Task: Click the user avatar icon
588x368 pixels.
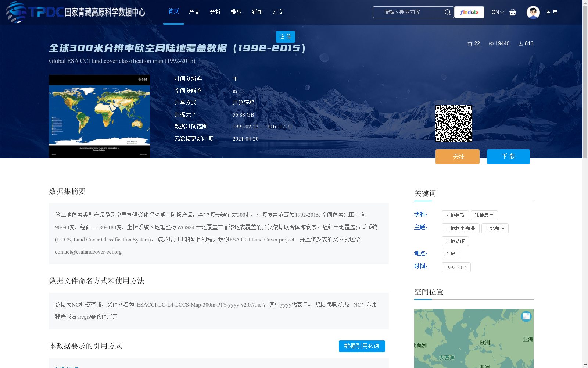Action: click(x=533, y=12)
